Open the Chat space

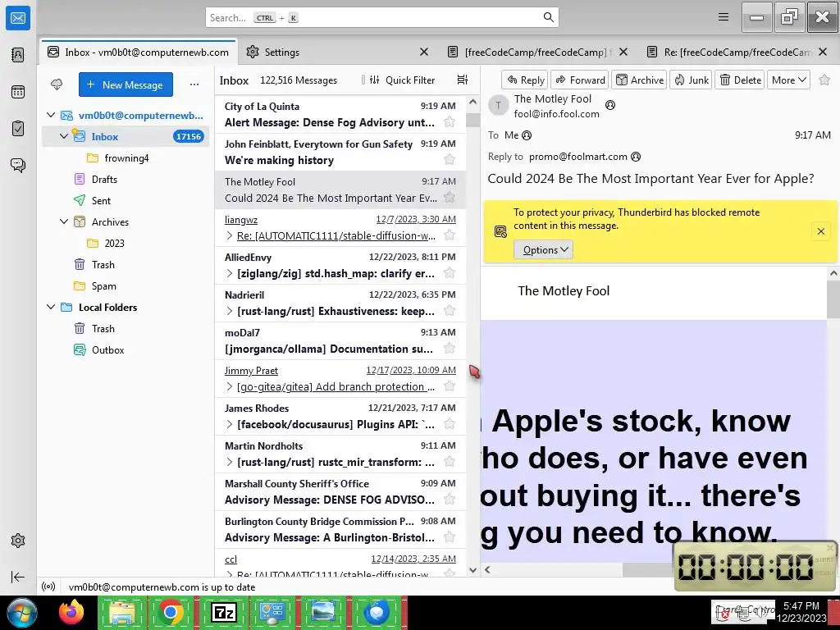(x=18, y=165)
